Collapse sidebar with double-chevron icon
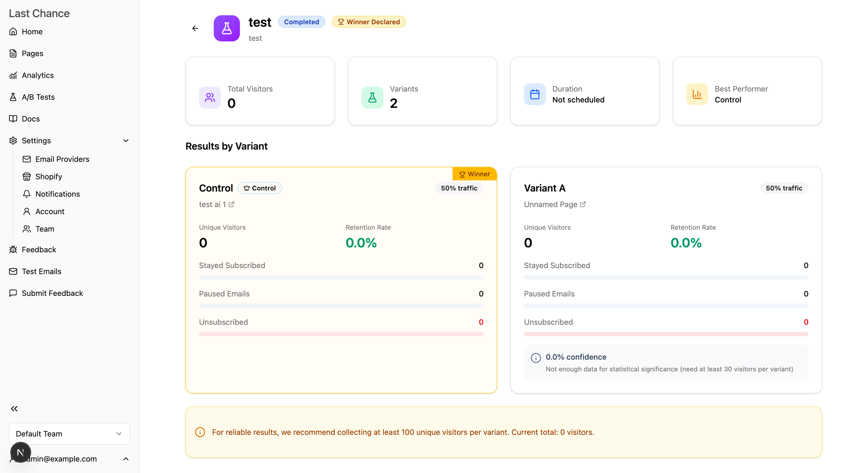Screen dimensions: 868x473 coord(14,409)
